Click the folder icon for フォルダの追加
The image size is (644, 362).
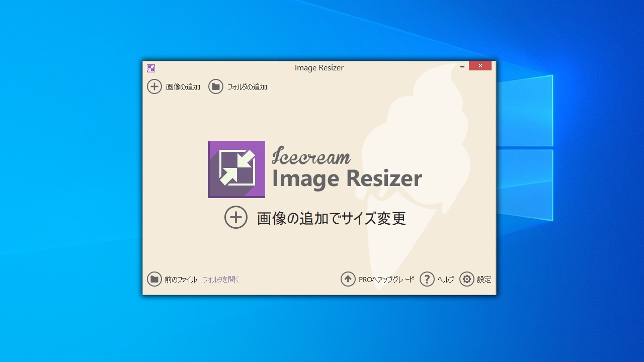tap(216, 86)
